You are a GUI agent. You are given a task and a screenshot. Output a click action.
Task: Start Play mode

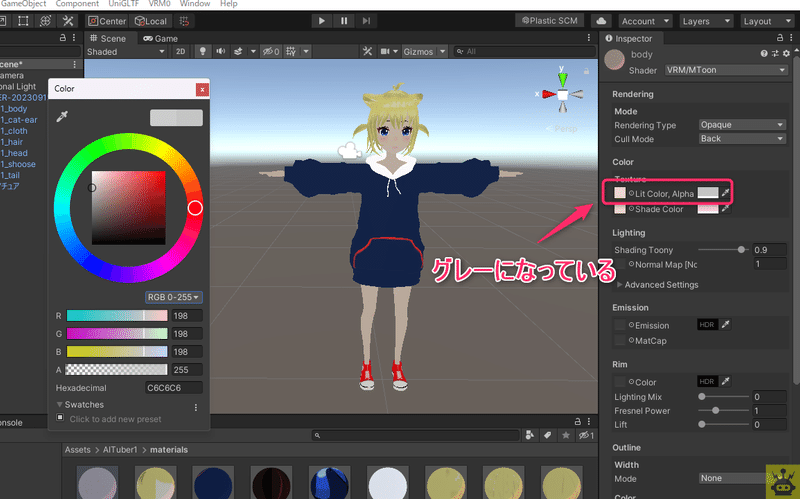pyautogui.click(x=321, y=21)
